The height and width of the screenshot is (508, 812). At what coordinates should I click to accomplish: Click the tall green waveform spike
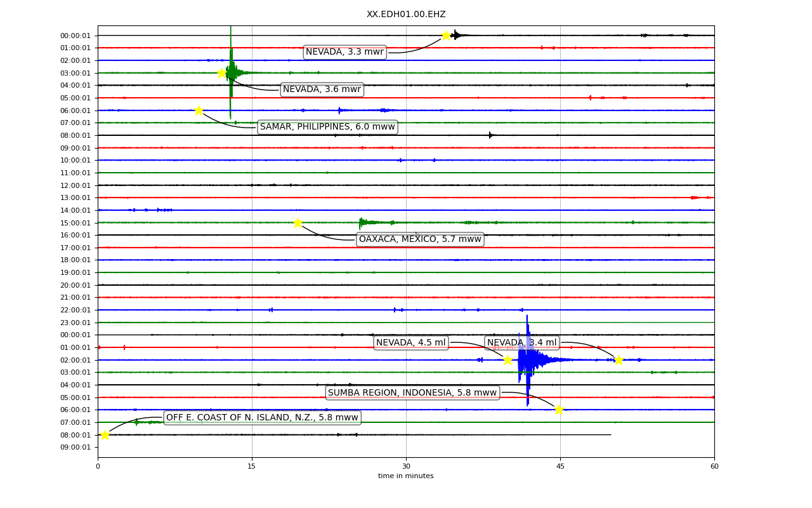tap(231, 72)
